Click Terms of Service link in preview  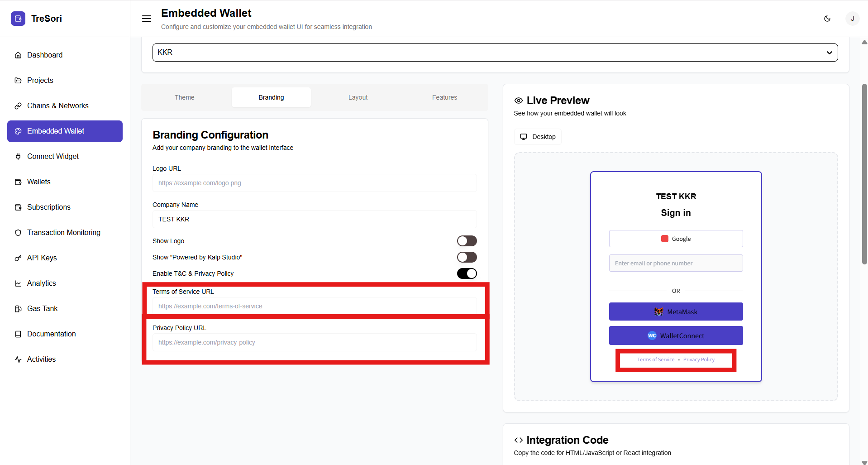click(x=655, y=360)
